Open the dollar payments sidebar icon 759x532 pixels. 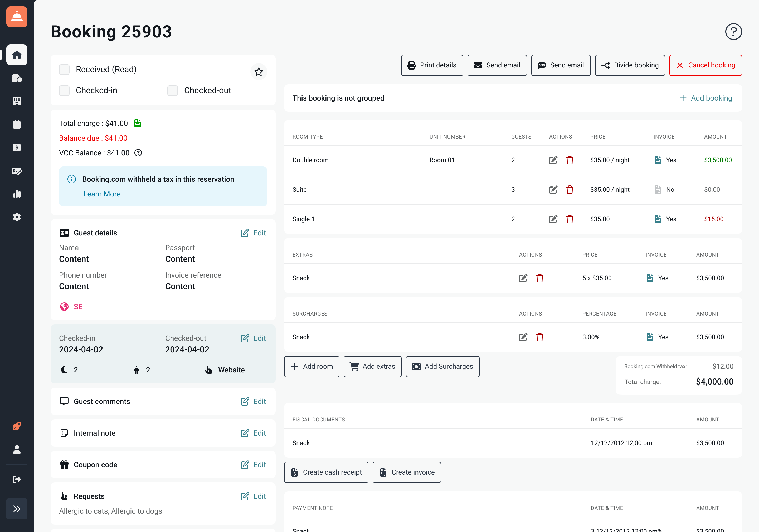pos(17,147)
